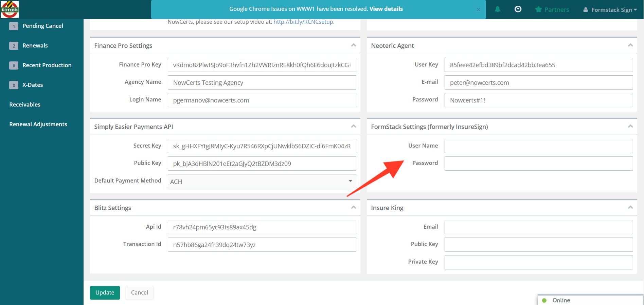This screenshot has height=305, width=644.
Task: Click into the Neoteric Agent Password field
Action: (539, 100)
